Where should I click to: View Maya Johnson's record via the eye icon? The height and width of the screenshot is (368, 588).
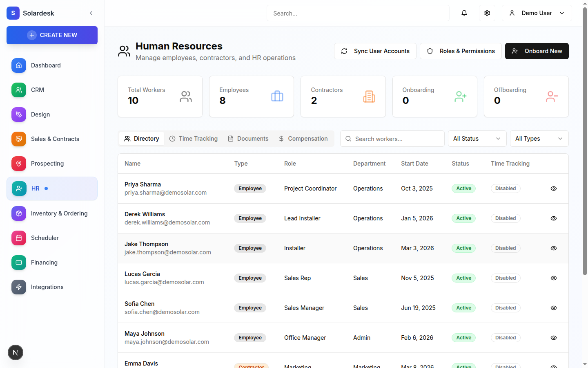point(553,338)
